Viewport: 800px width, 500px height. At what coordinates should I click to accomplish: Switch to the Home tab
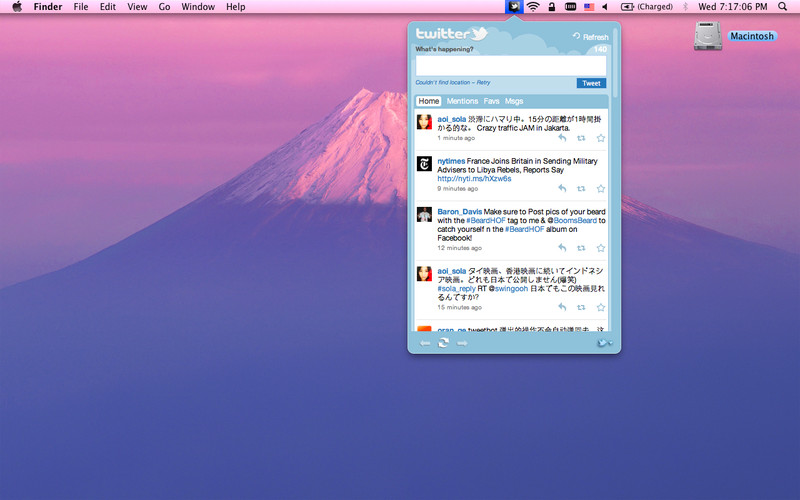pos(429,101)
